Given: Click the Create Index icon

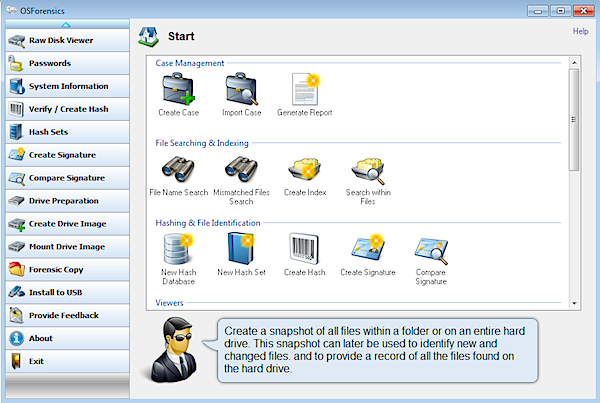Looking at the screenshot, I should click(x=304, y=171).
